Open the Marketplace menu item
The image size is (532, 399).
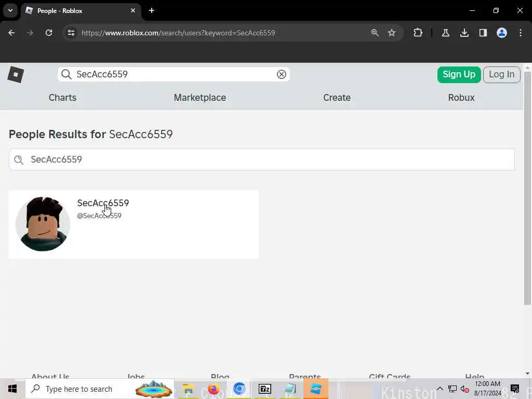pyautogui.click(x=200, y=98)
